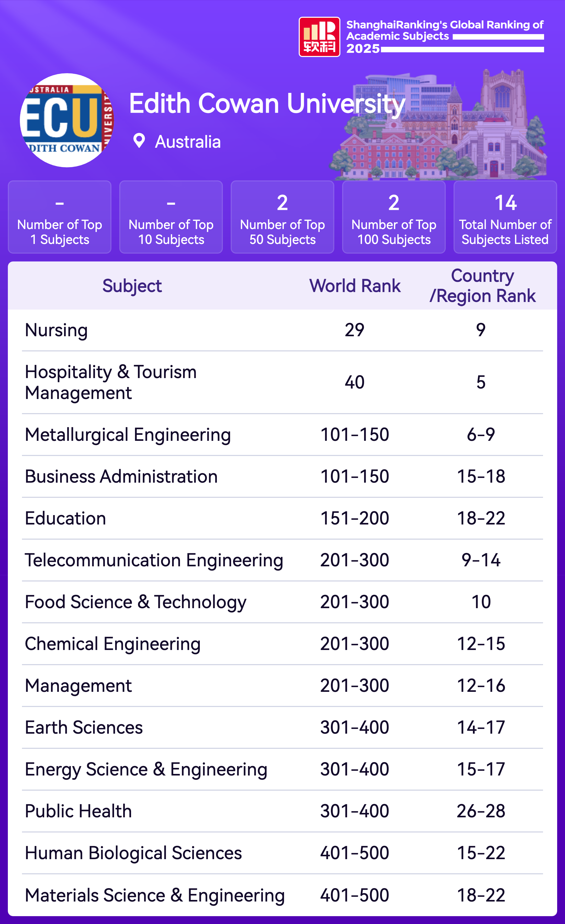
Task: Click the Country/Region Rank column header
Action: point(482,286)
